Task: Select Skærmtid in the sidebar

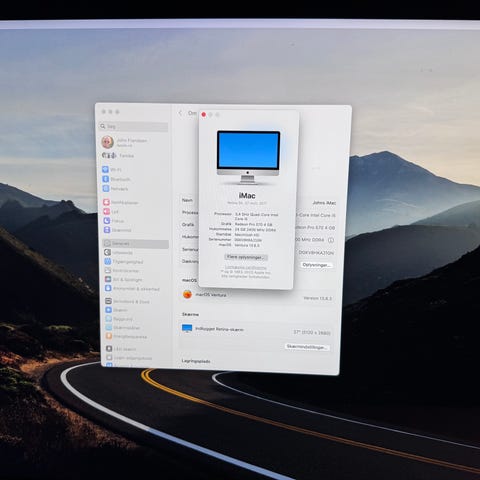Action: 117,230
